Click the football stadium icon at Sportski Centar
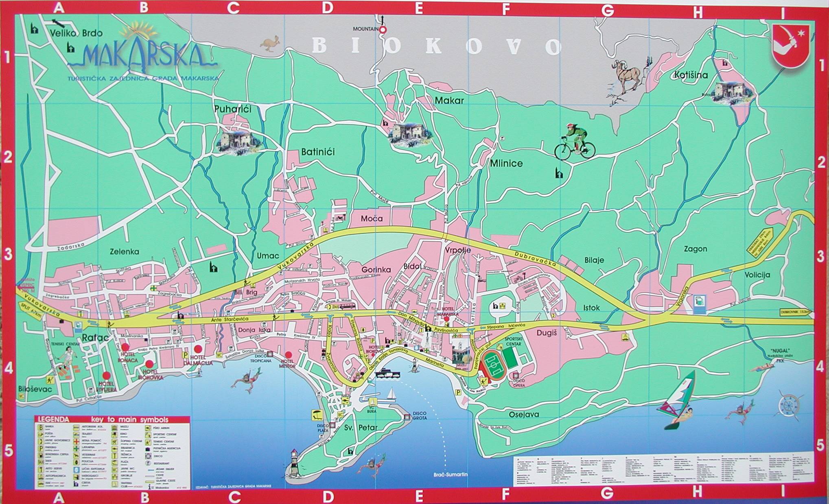This screenshot has width=829, height=504. [493, 365]
